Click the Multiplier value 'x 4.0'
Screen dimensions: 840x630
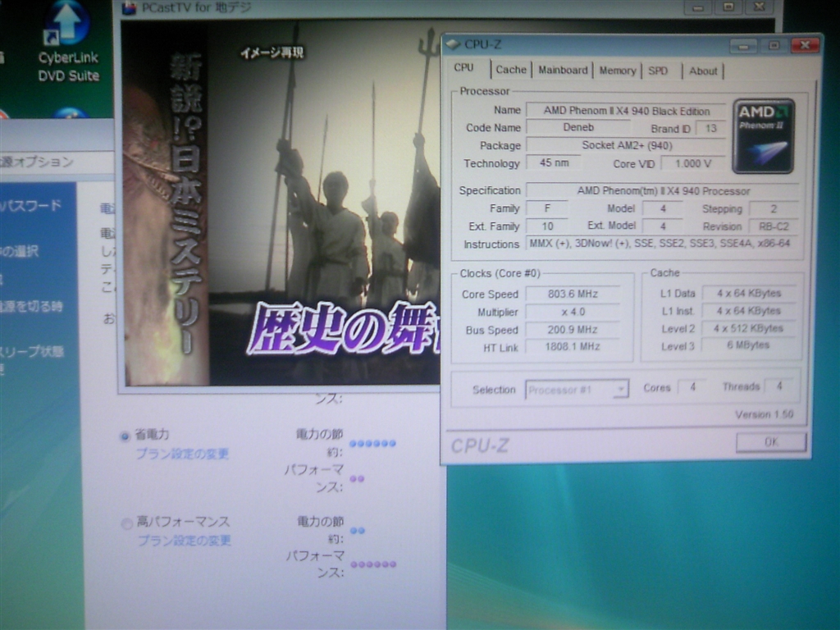point(572,312)
